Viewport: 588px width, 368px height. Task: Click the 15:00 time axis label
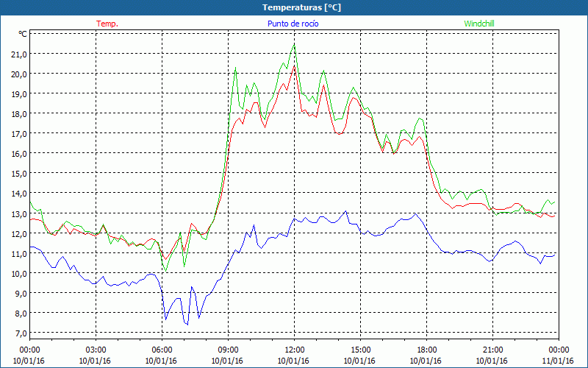360,350
